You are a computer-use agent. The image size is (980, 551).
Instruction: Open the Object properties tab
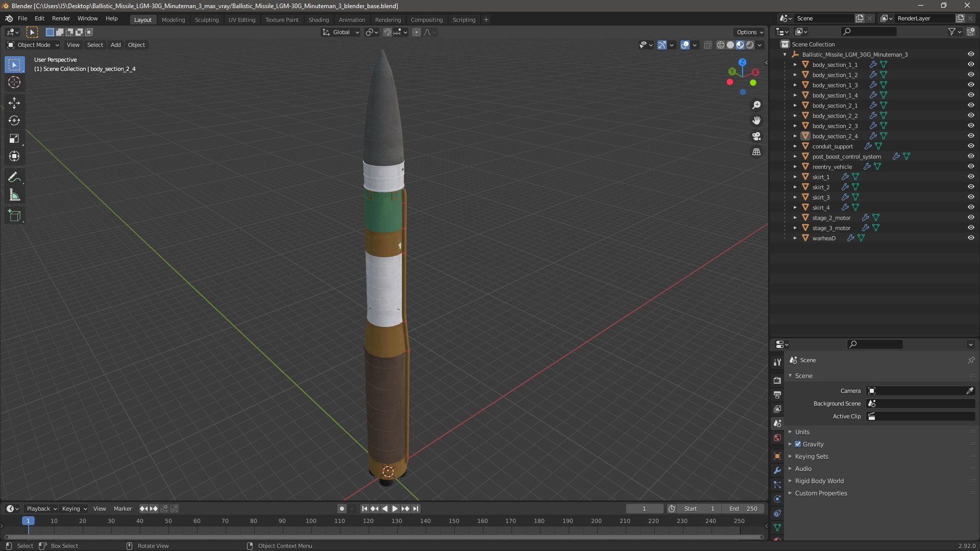777,456
